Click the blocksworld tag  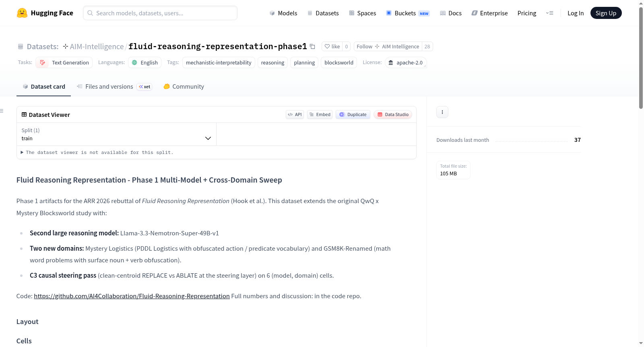tap(339, 62)
